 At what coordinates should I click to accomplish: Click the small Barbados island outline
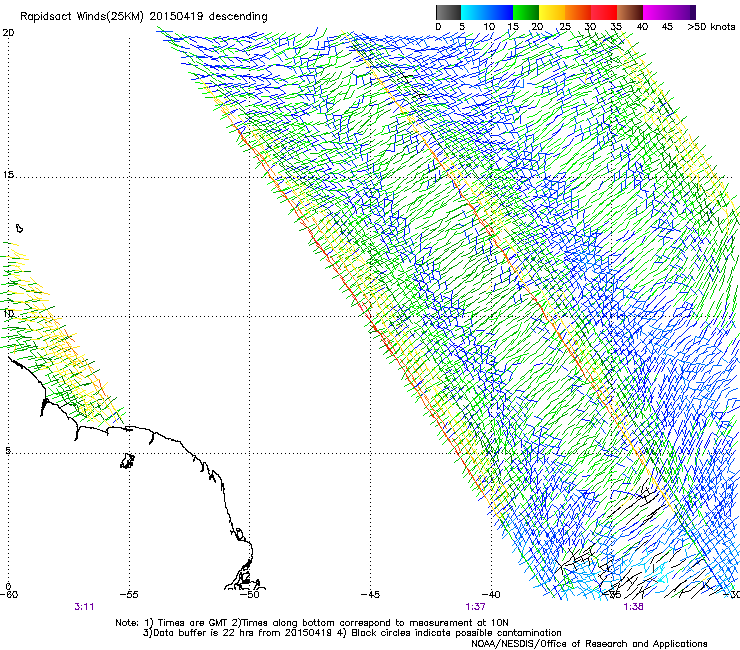tap(19, 228)
